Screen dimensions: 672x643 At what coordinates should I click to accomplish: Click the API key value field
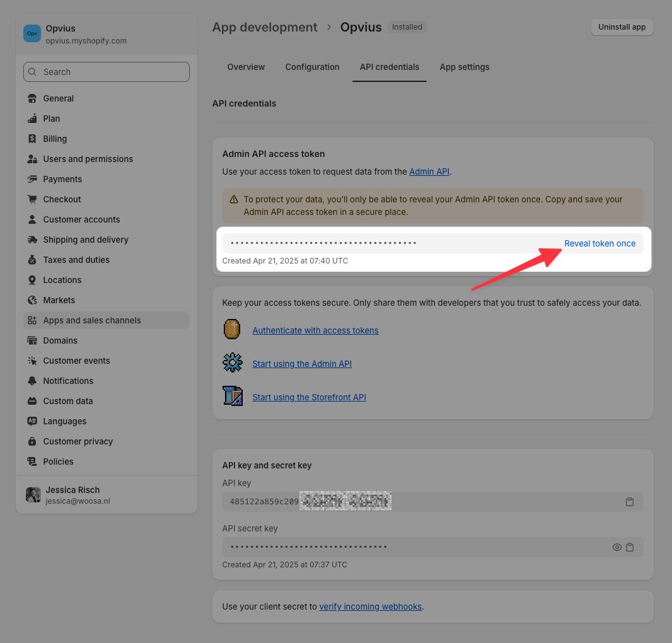coord(432,502)
